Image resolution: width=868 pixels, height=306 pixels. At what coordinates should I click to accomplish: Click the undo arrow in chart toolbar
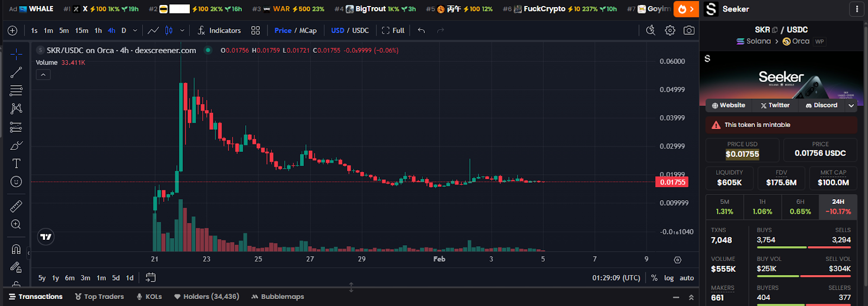(x=422, y=30)
